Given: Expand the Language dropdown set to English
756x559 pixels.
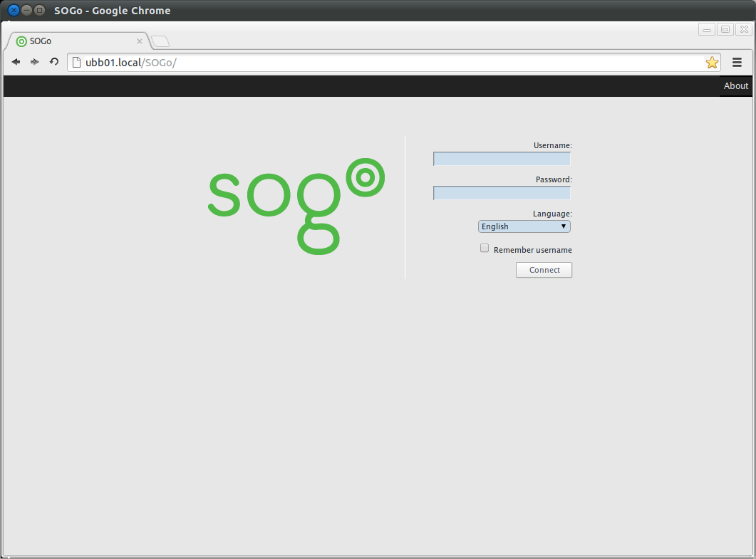Looking at the screenshot, I should pos(524,226).
